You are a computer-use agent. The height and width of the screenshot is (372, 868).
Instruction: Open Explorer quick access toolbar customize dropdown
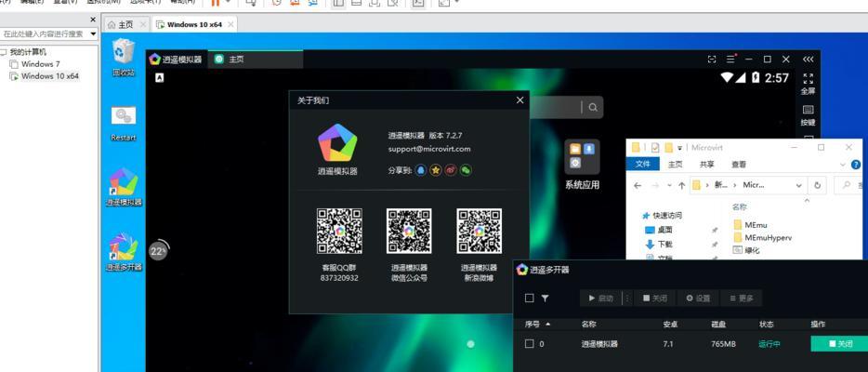(x=679, y=148)
